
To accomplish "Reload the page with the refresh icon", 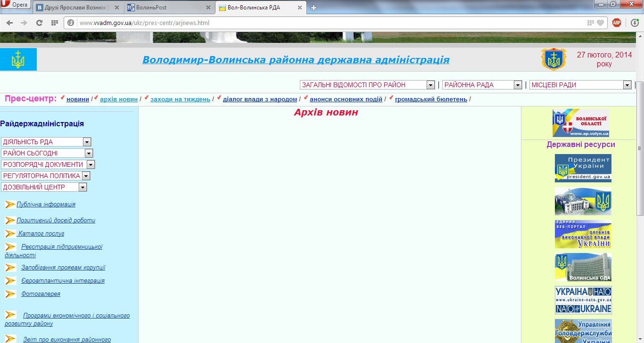I will coord(40,23).
